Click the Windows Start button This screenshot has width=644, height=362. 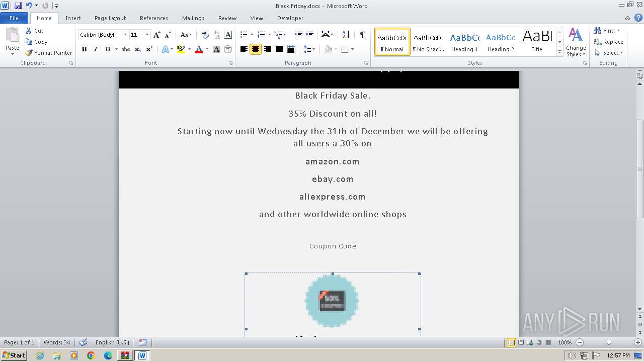(14, 355)
